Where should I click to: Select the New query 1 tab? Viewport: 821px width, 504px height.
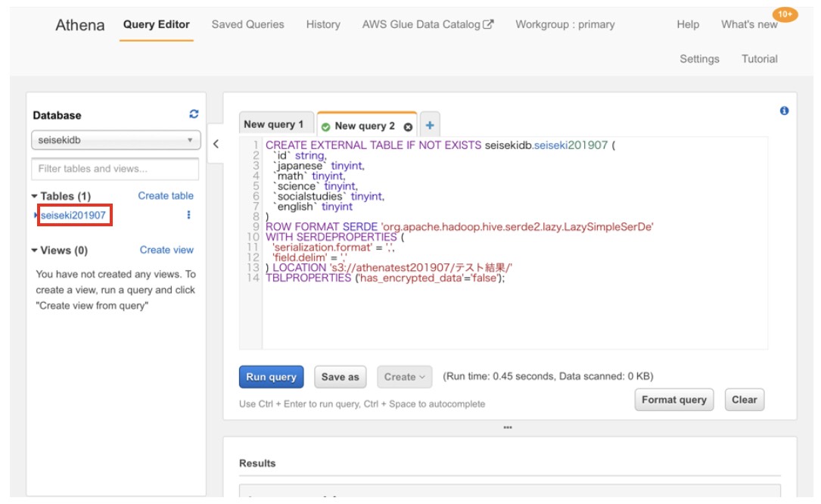[274, 125]
